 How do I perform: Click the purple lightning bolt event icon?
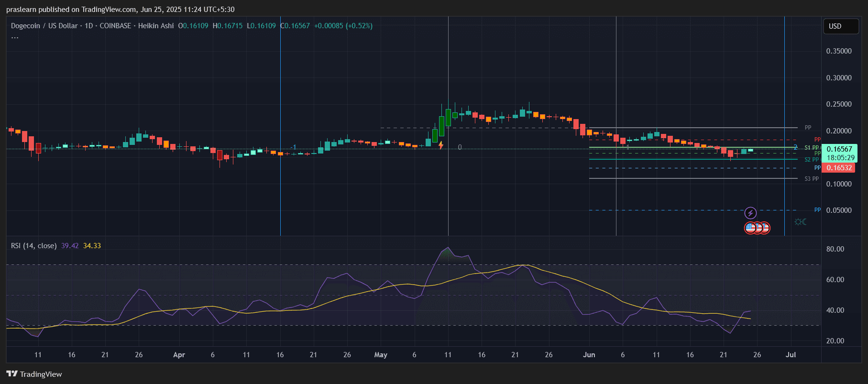(750, 213)
